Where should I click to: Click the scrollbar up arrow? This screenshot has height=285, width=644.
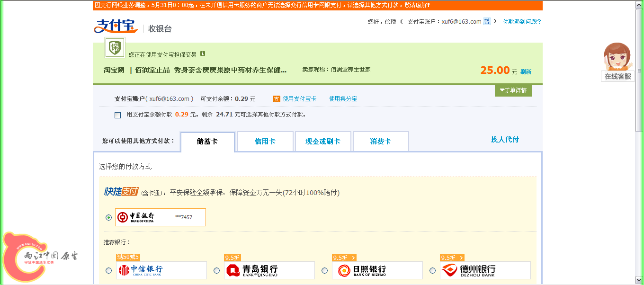coord(640,4)
